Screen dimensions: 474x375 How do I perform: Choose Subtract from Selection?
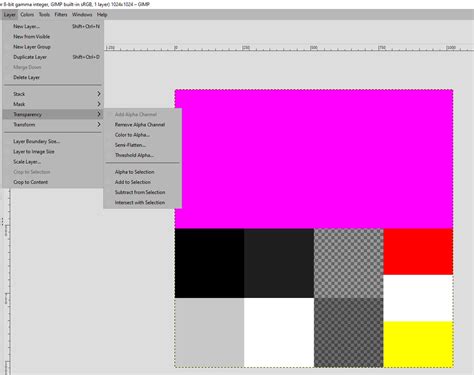pos(143,192)
